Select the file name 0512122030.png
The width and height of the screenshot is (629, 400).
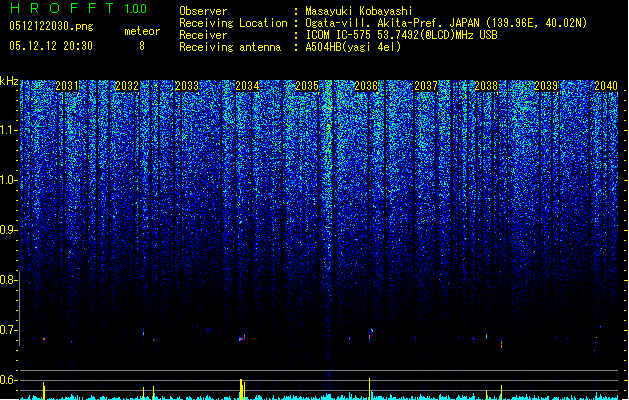click(x=51, y=26)
